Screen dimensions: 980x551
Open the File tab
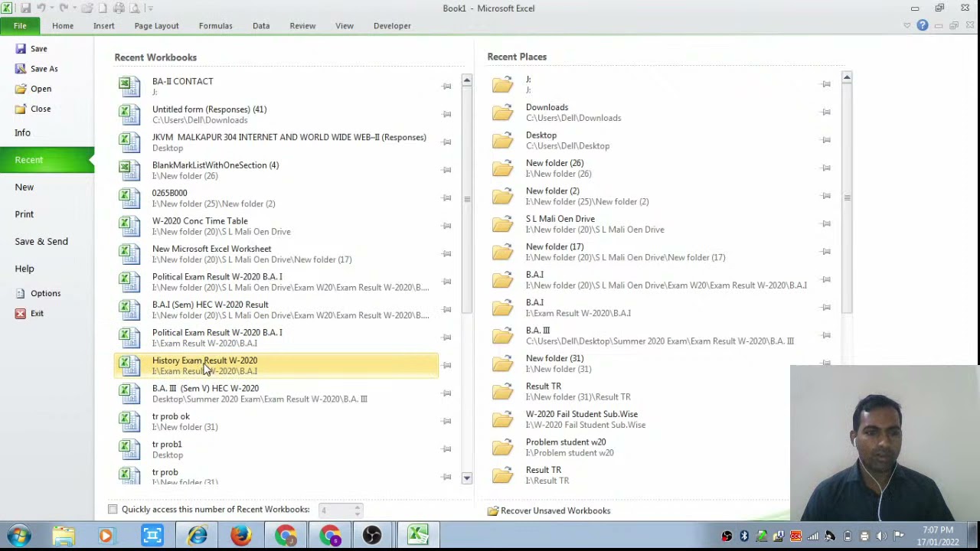tap(20, 26)
